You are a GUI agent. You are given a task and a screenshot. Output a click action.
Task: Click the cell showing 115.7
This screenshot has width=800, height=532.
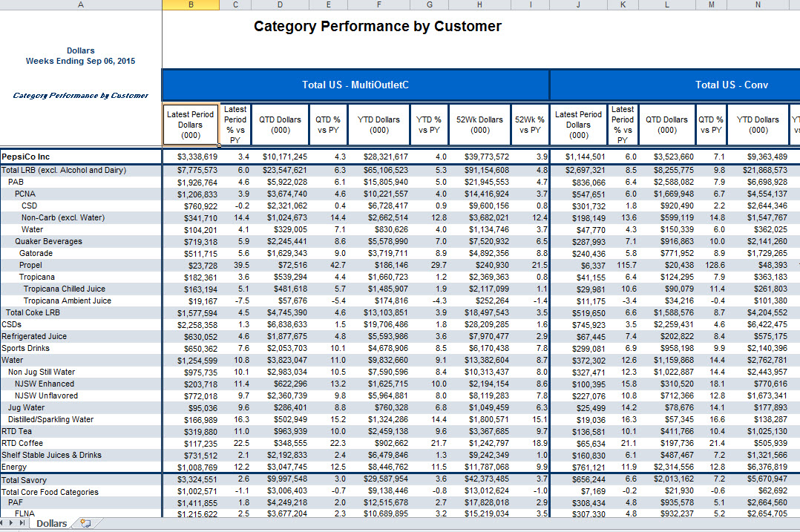point(623,265)
